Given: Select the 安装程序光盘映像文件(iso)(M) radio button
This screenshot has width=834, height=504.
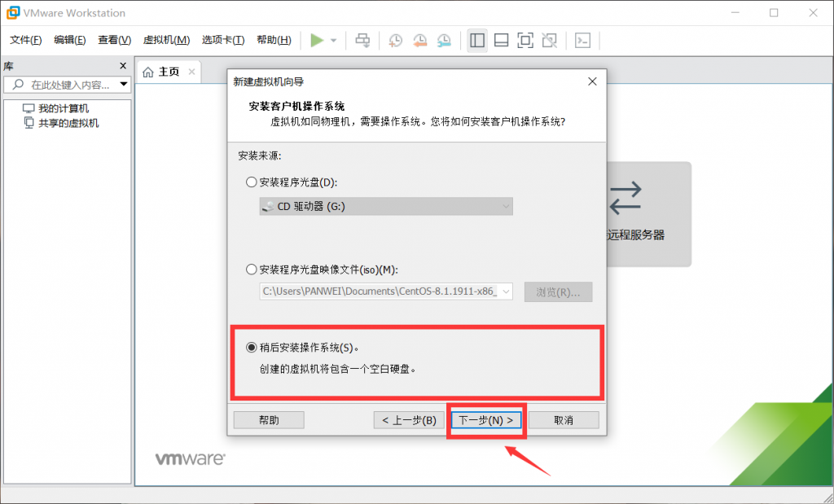Looking at the screenshot, I should click(x=251, y=270).
